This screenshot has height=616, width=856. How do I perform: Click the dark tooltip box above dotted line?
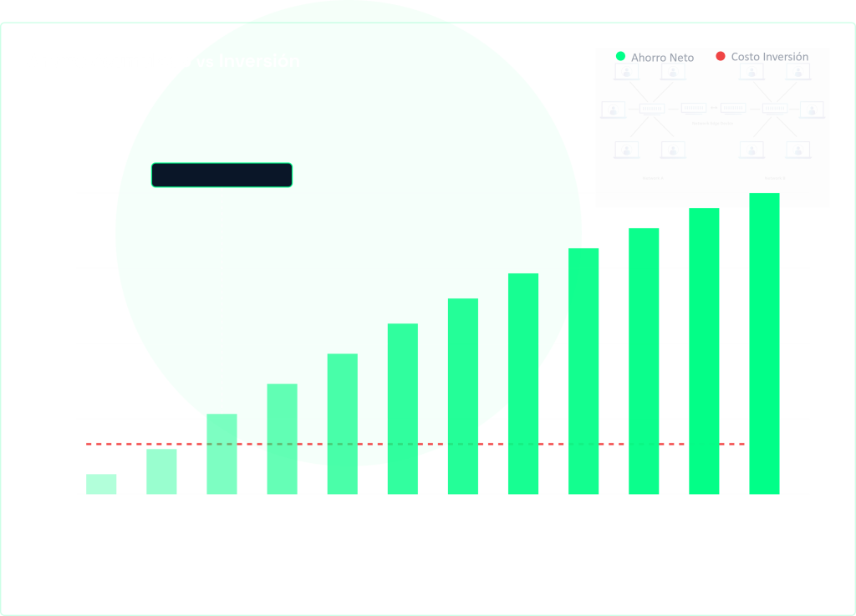(x=222, y=175)
